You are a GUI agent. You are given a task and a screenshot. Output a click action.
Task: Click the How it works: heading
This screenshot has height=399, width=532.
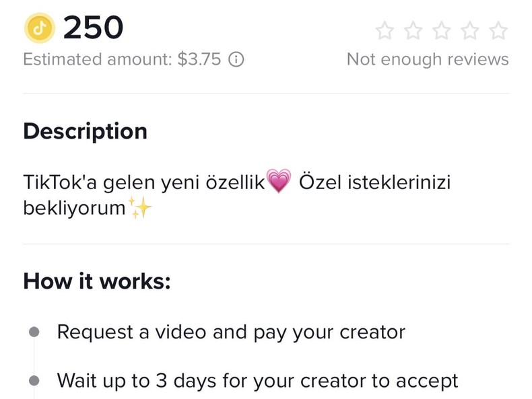[97, 281]
